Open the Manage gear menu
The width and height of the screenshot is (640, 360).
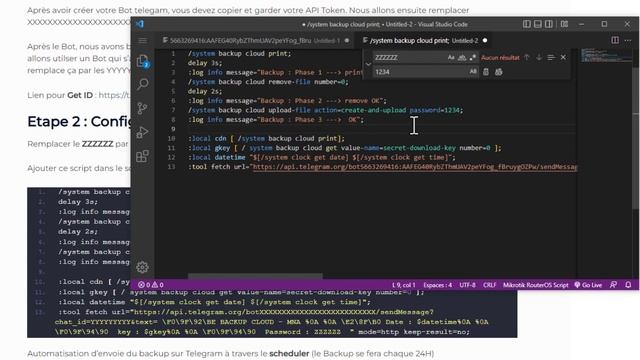[142, 267]
